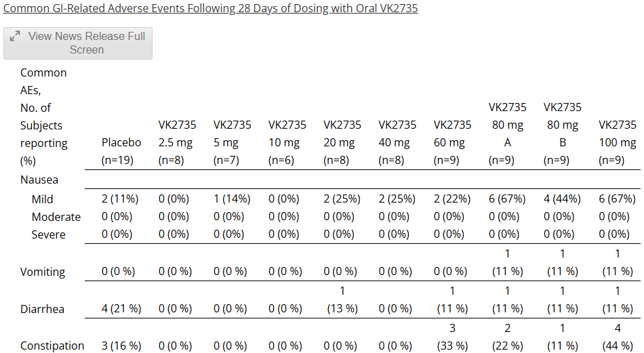
Task: Click the VK2735 2.5 mg column header
Action: click(177, 142)
